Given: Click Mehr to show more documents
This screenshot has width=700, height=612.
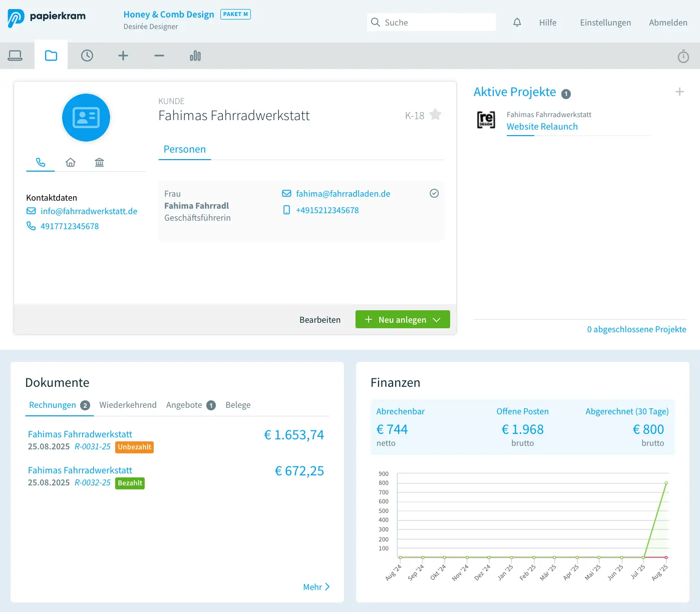Looking at the screenshot, I should [316, 587].
